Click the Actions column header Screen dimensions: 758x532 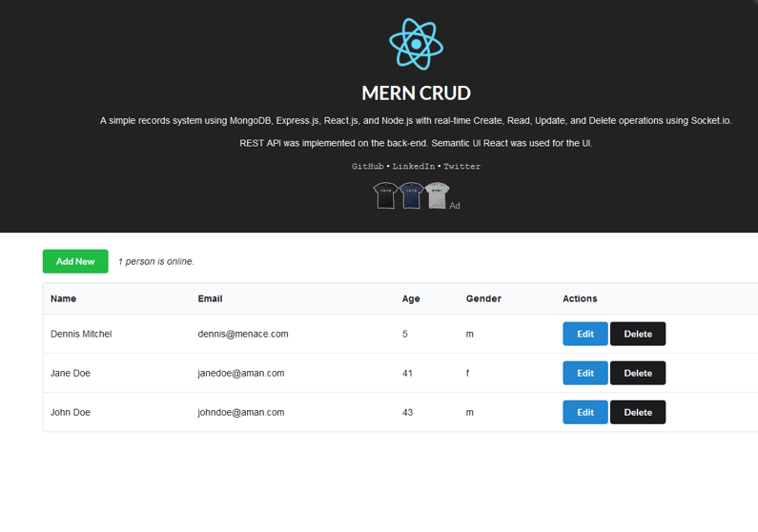click(580, 298)
